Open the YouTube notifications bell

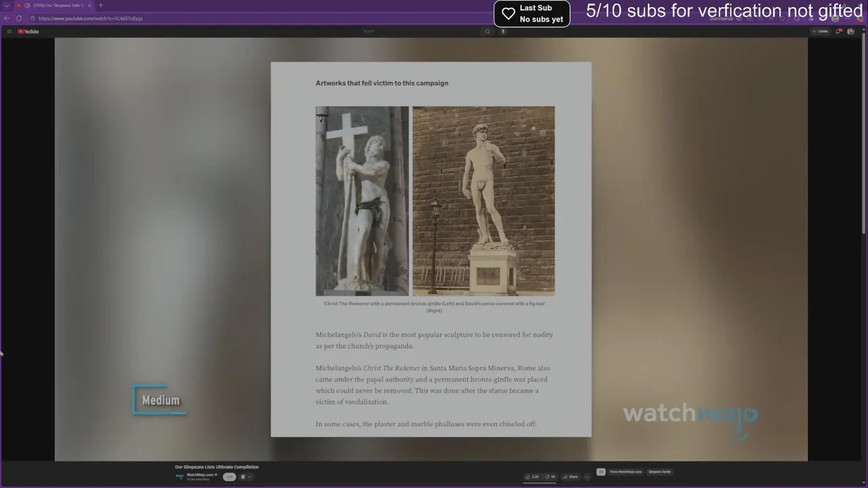click(x=839, y=31)
